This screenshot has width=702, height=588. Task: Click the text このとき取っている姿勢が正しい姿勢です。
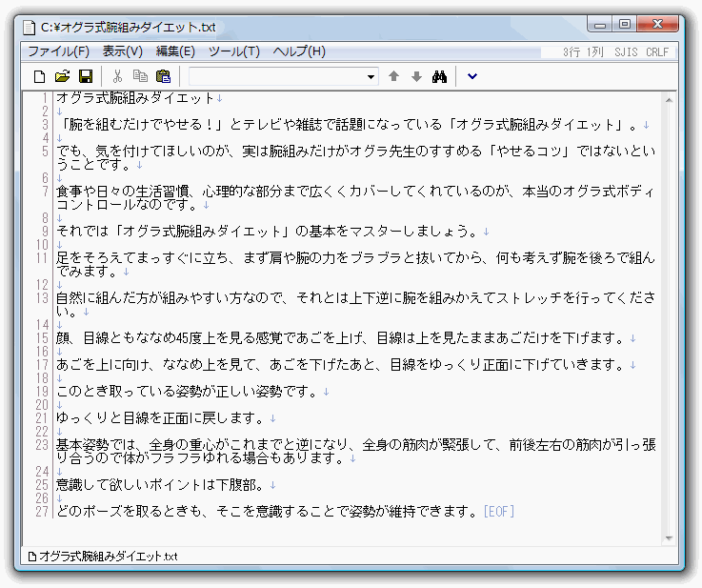[188, 392]
